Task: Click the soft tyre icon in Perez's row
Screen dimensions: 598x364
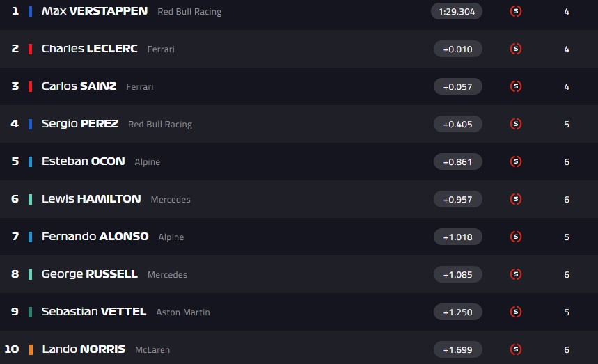Action: (516, 124)
